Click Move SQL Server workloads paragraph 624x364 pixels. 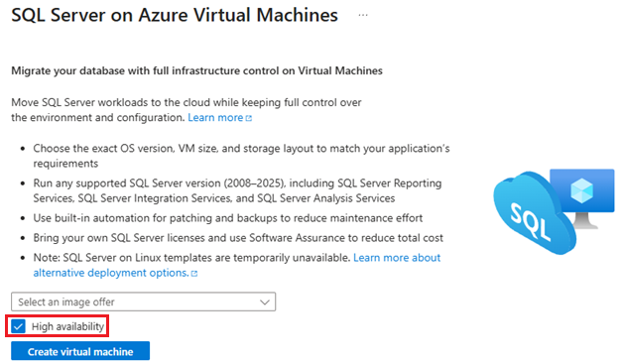pos(187,110)
